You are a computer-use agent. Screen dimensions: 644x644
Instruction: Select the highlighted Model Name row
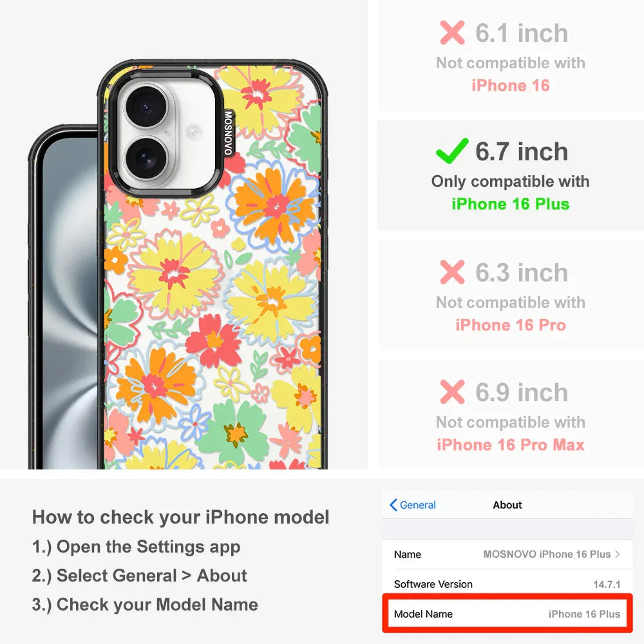(507, 614)
